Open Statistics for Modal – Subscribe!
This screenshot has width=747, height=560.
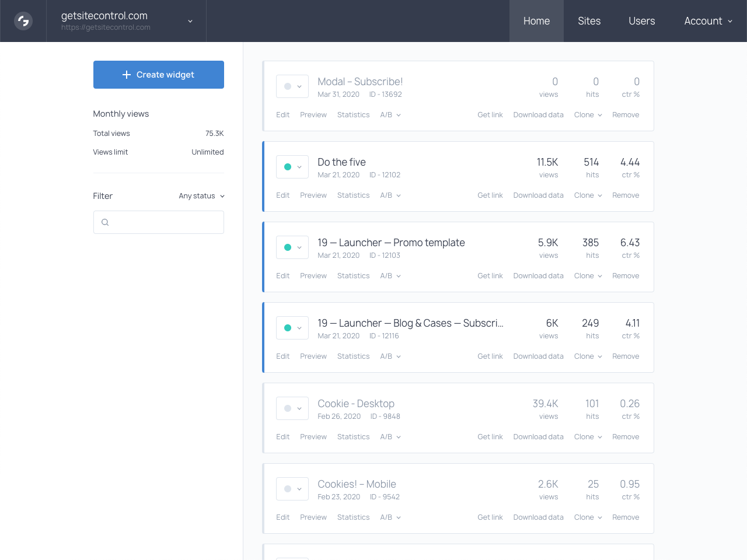[353, 115]
